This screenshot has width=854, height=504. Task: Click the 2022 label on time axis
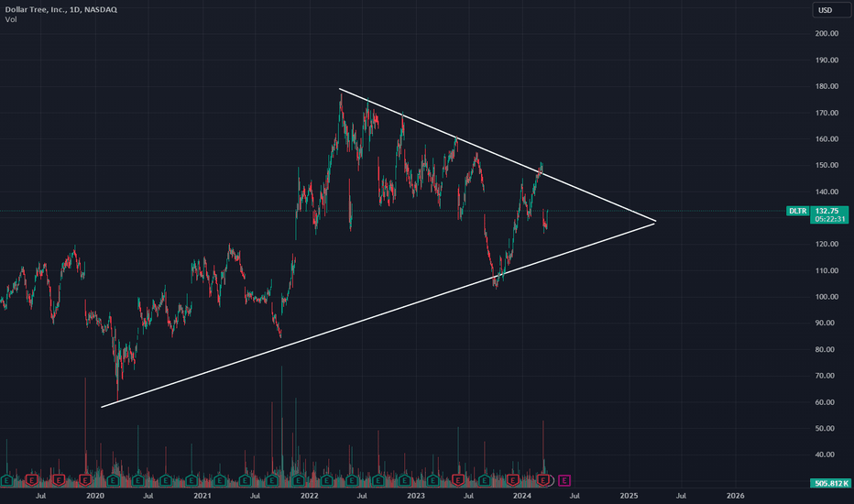(x=309, y=496)
